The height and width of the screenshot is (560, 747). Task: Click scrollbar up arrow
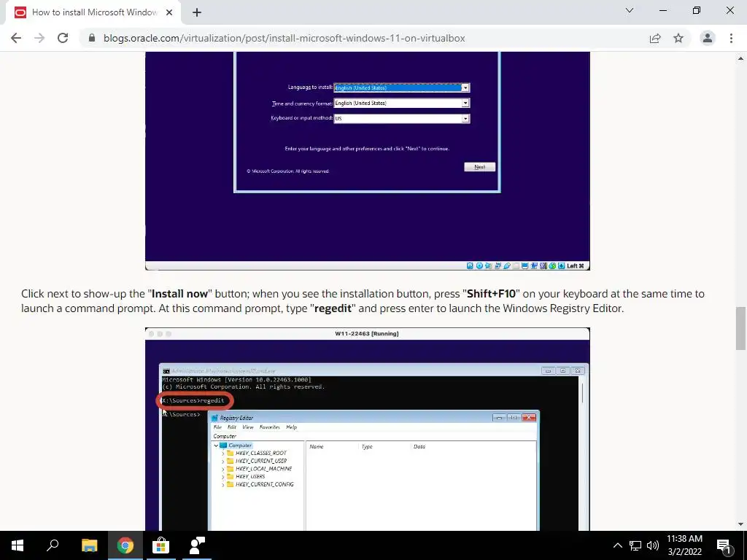click(x=740, y=58)
